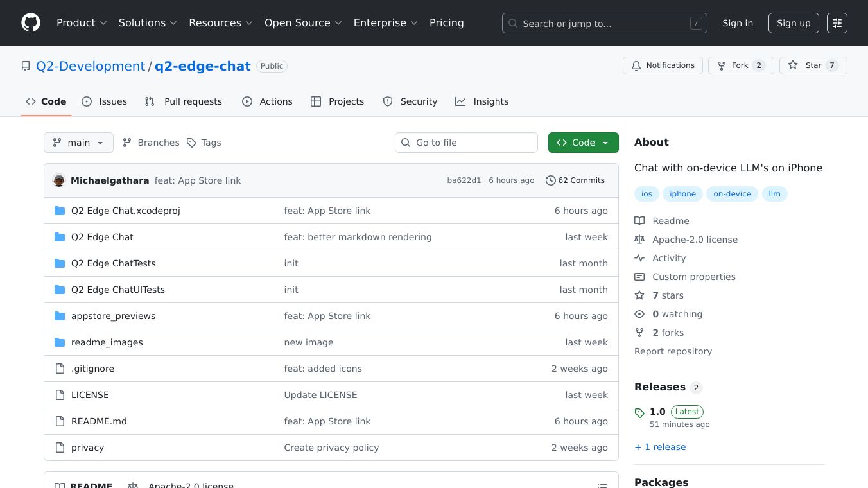This screenshot has width=868, height=488.
Task: Open the .gitignore file
Action: coord(92,369)
